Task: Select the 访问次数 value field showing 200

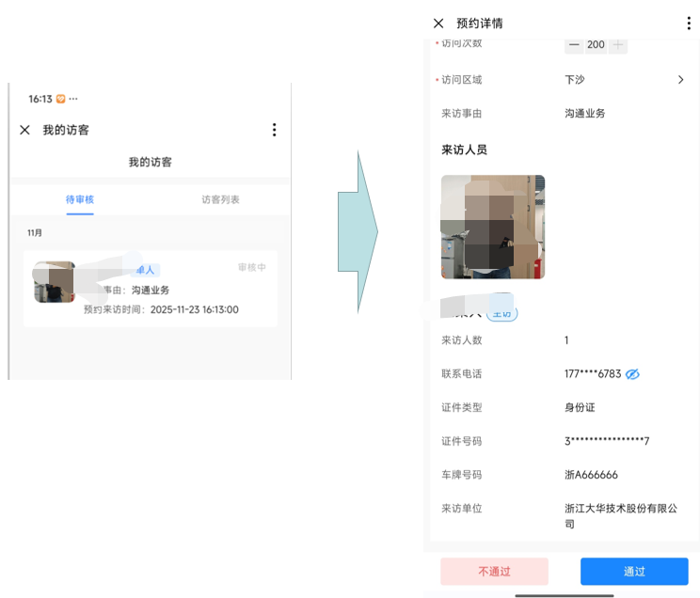Action: coord(596,45)
